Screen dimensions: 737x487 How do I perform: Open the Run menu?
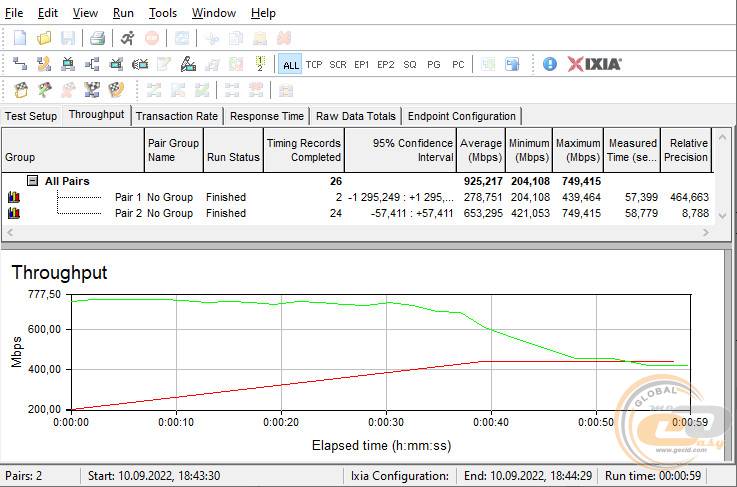coord(123,13)
